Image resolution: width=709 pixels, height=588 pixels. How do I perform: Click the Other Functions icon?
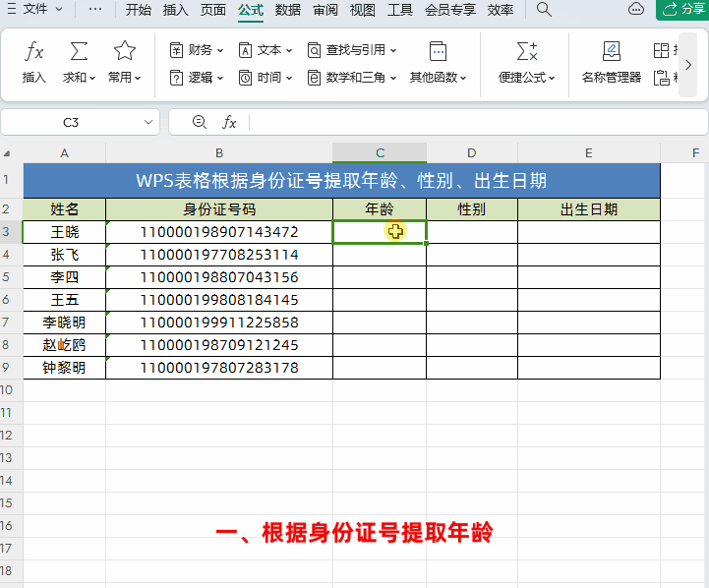[438, 51]
